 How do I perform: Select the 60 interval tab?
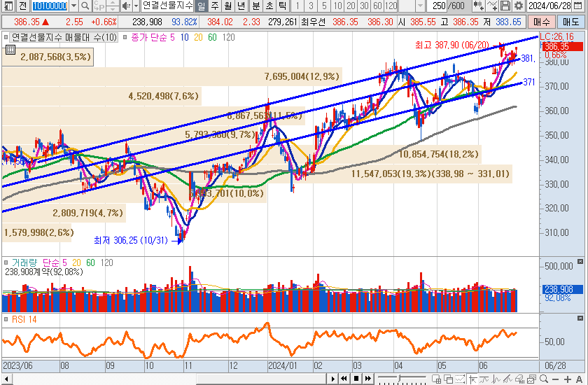click(377, 6)
